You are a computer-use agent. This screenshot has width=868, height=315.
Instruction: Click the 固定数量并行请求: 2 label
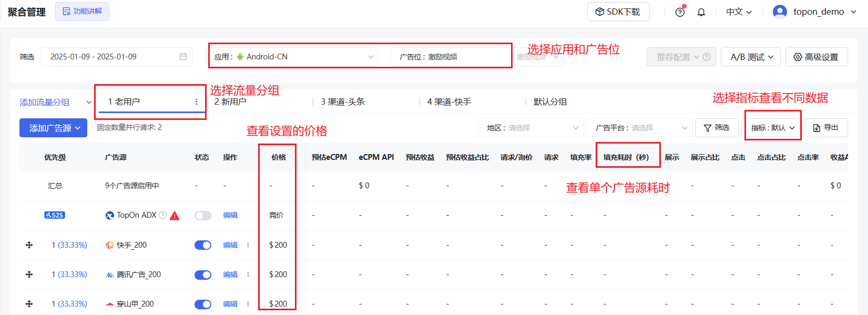coord(129,127)
